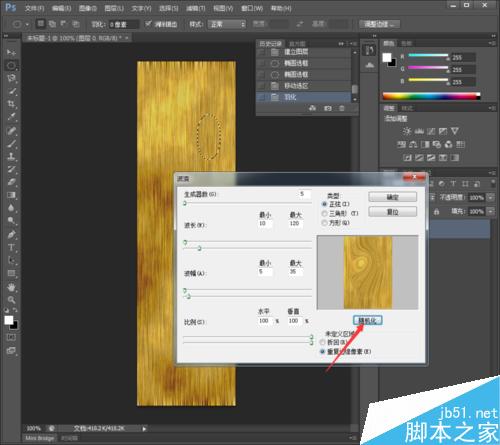Click 复位 in the wave dialog

pyautogui.click(x=392, y=212)
